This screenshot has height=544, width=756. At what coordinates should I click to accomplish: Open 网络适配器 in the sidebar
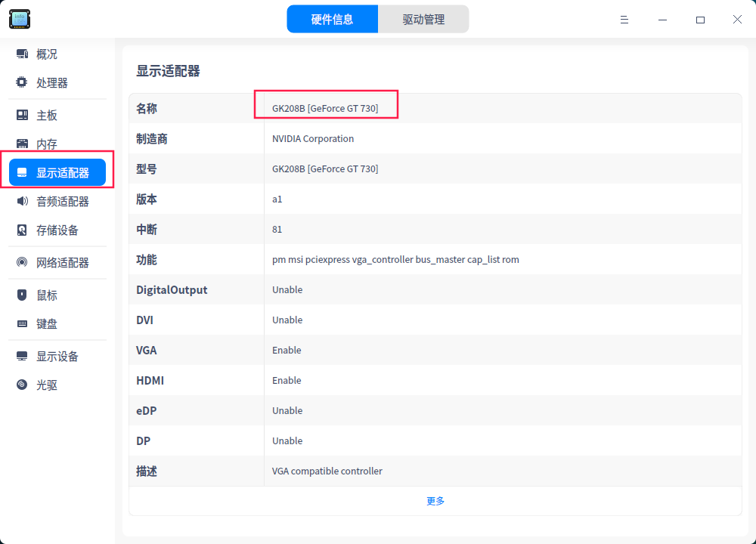[57, 263]
